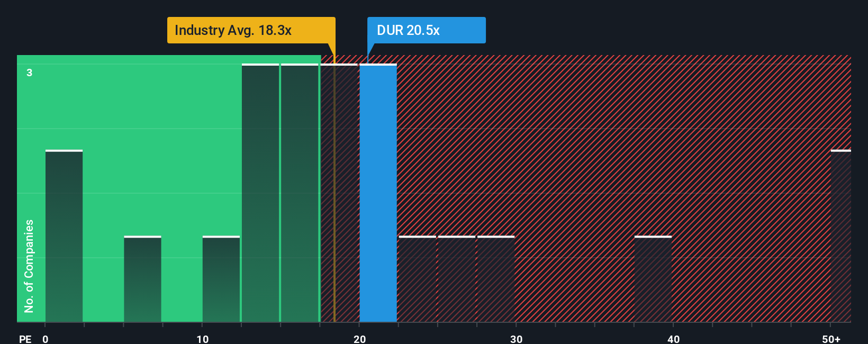Click the hatched bar containing the industry average line
Image resolution: width=868 pixels, height=344 pixels.
tap(339, 193)
